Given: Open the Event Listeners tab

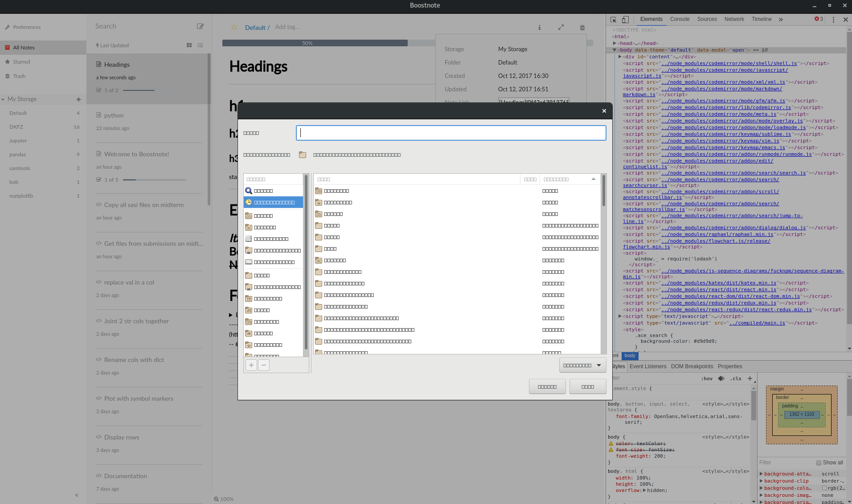Looking at the screenshot, I should tap(648, 366).
